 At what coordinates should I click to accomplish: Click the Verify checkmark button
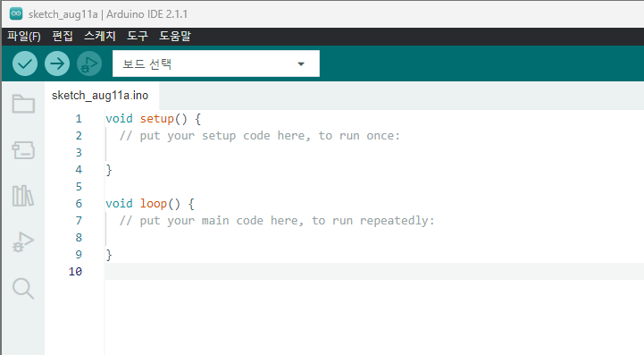click(x=25, y=63)
